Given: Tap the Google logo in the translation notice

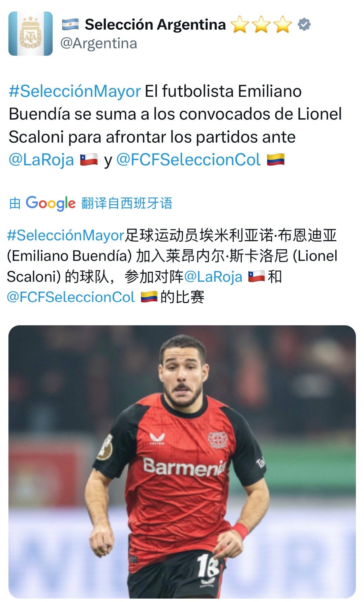Looking at the screenshot, I should click(51, 203).
